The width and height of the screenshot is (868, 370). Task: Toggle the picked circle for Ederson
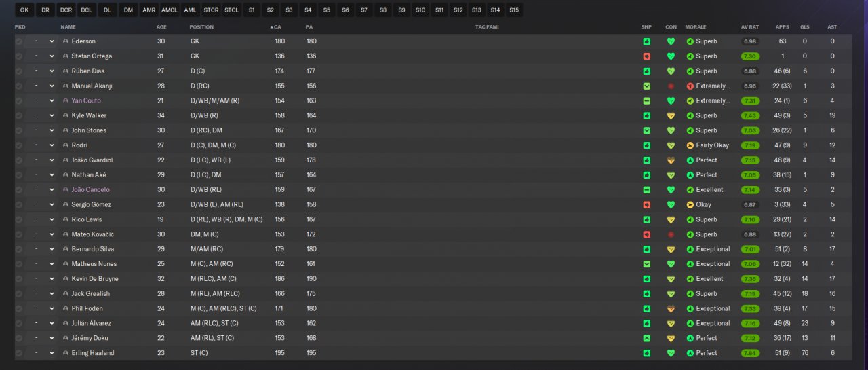click(19, 41)
